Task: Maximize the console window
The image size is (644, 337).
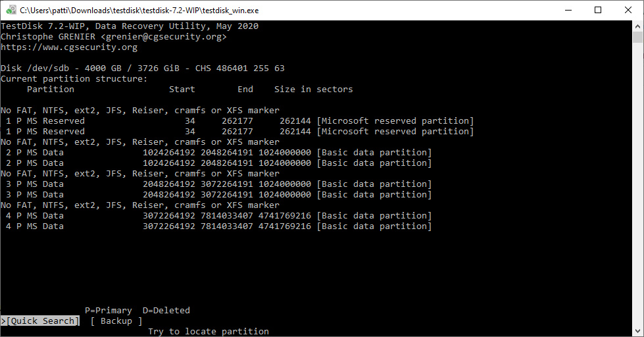Action: (598, 11)
